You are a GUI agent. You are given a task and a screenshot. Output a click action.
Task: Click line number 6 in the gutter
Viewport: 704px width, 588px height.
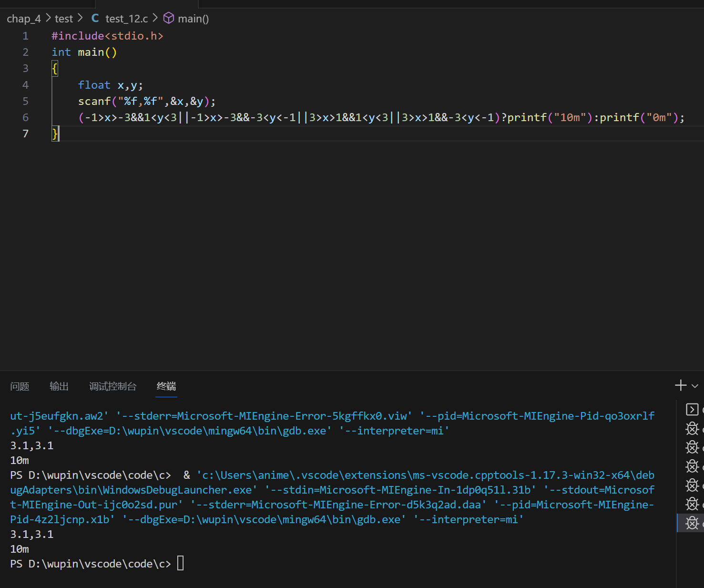point(26,117)
